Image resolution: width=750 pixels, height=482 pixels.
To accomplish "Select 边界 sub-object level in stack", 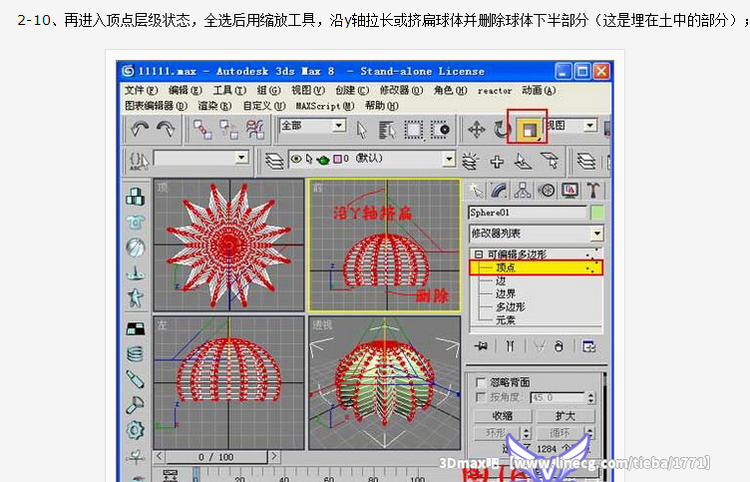I will [x=506, y=294].
